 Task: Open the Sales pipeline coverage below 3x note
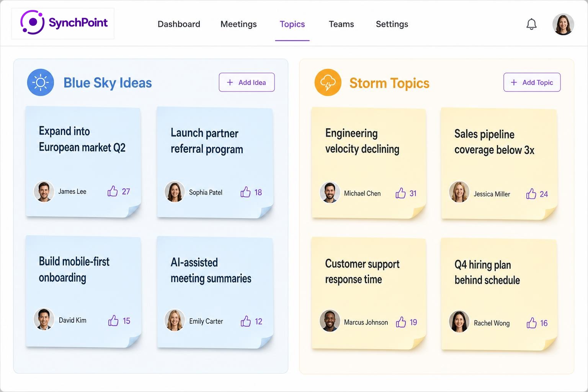coord(499,164)
